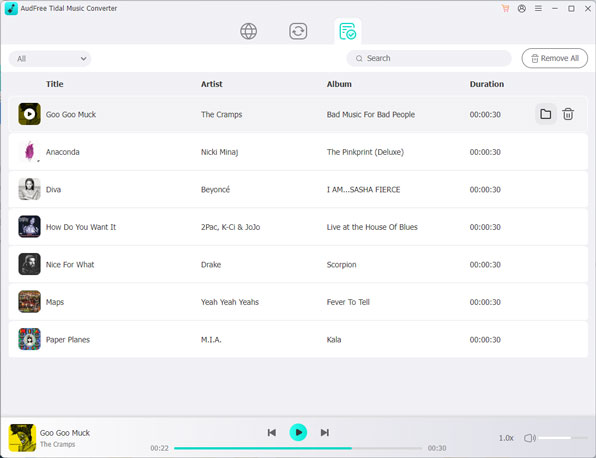The image size is (596, 458).
Task: Click the play button in player bar
Action: coord(298,433)
